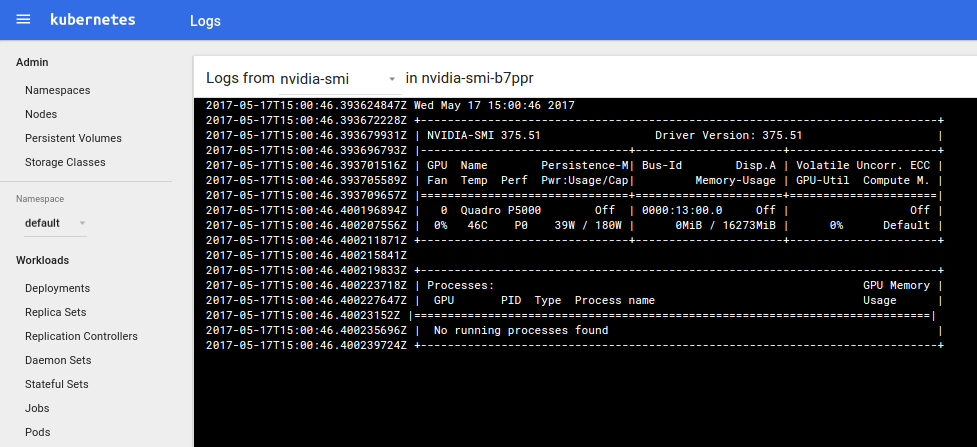Expand the default namespace dropdown
The width and height of the screenshot is (977, 447).
point(55,223)
